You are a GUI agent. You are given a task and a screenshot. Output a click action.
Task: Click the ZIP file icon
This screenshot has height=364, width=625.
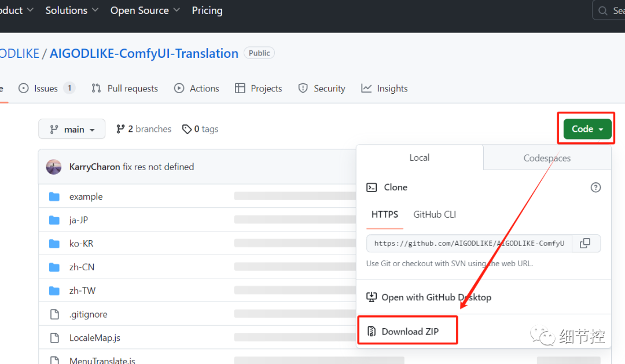coord(372,332)
